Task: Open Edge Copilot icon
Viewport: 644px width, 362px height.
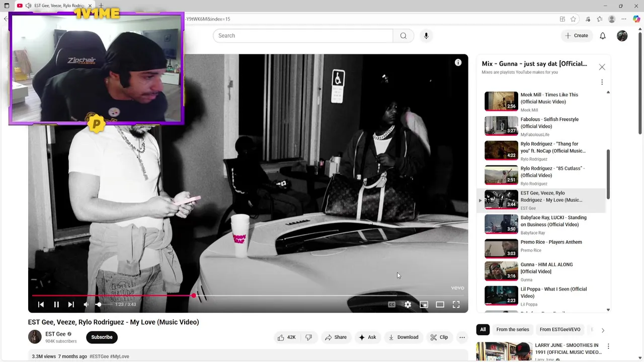Action: (636, 19)
